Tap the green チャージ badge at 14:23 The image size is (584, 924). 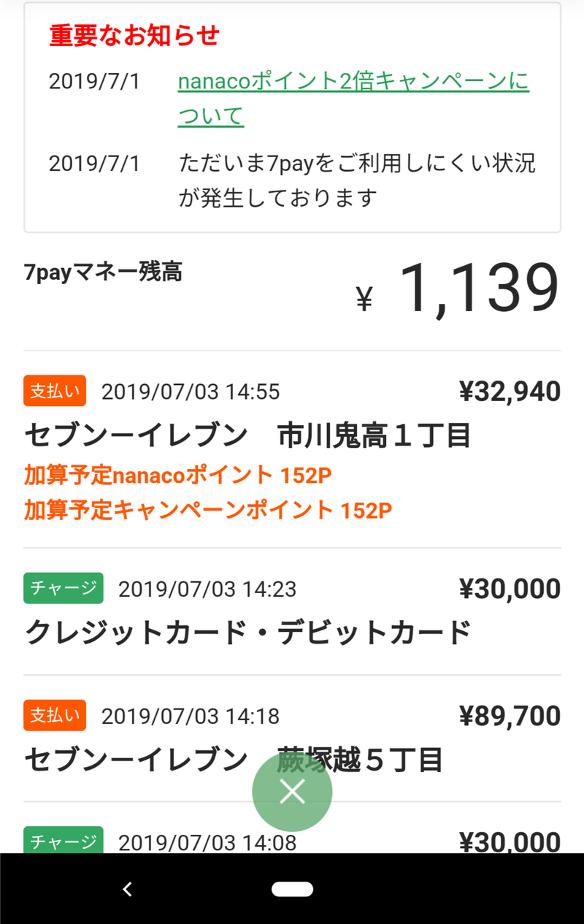pyautogui.click(x=64, y=588)
